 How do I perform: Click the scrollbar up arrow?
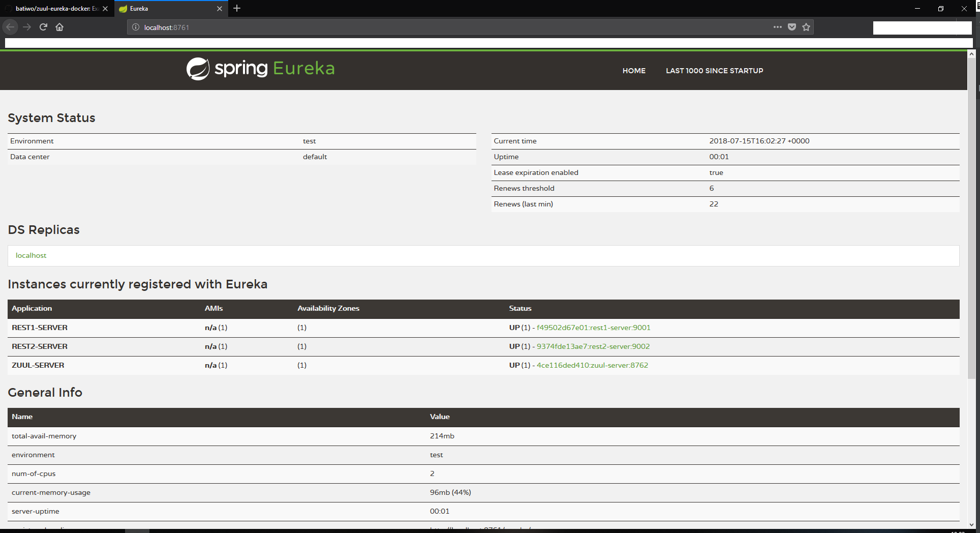coord(971,54)
